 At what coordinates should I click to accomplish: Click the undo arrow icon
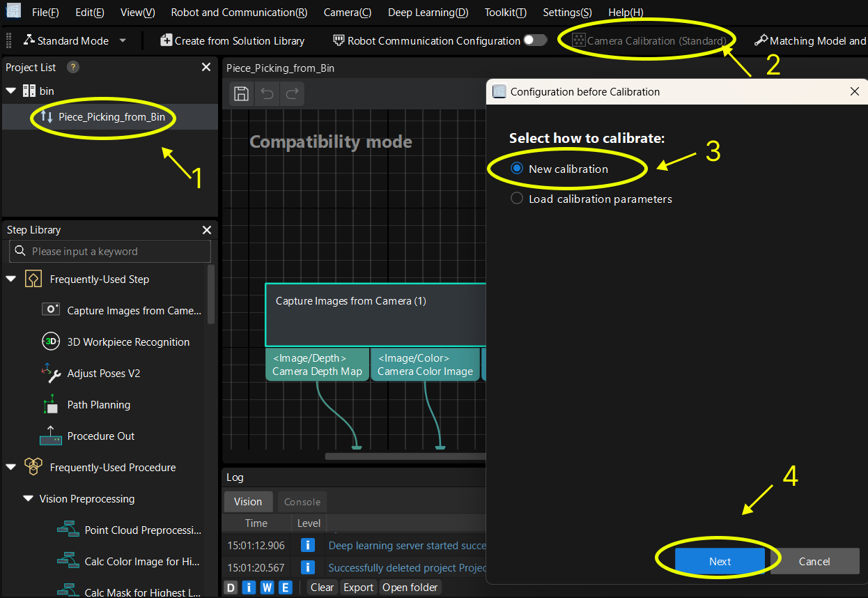(267, 94)
